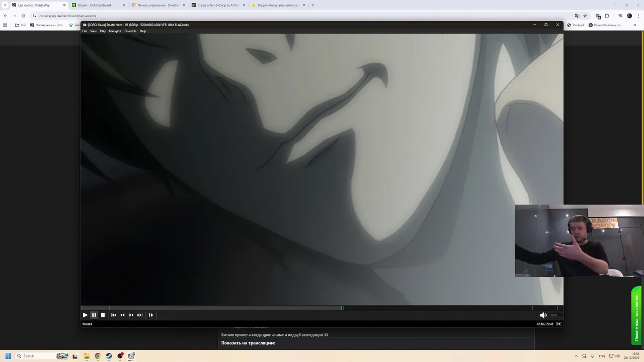Screen dimensions: 644x362
Task: Jump to the previous file with skip-back button
Action: tap(113, 315)
